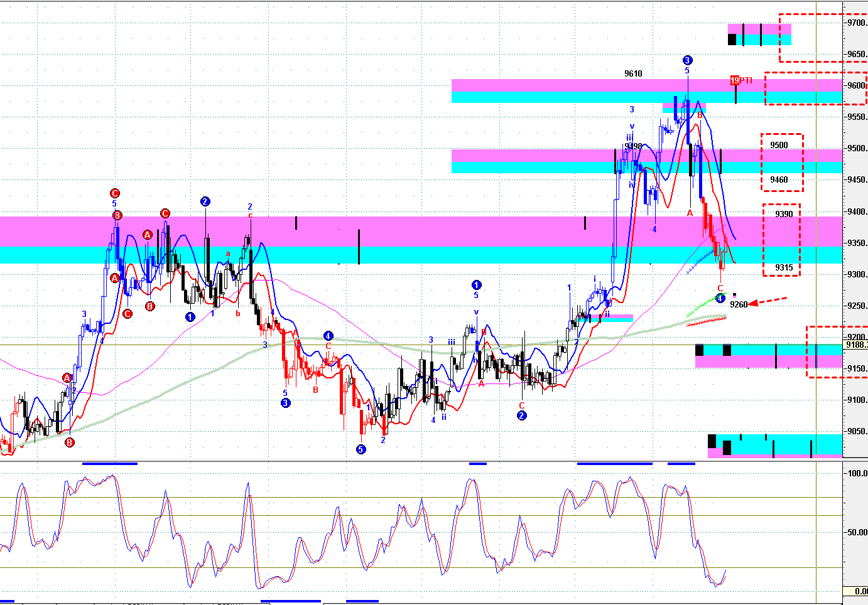Click the 9700 label on the price axis
Screen dimensions: 868x605
coord(855,23)
